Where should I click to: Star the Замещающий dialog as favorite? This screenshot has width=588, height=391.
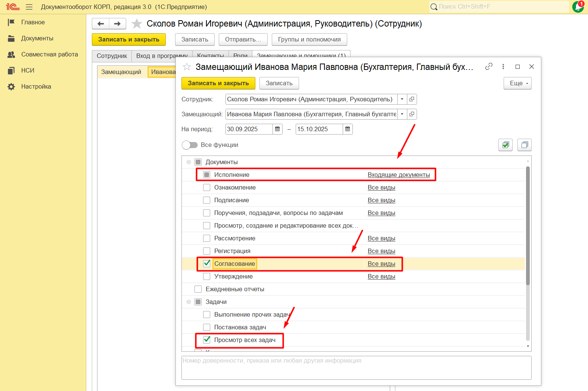(x=187, y=67)
